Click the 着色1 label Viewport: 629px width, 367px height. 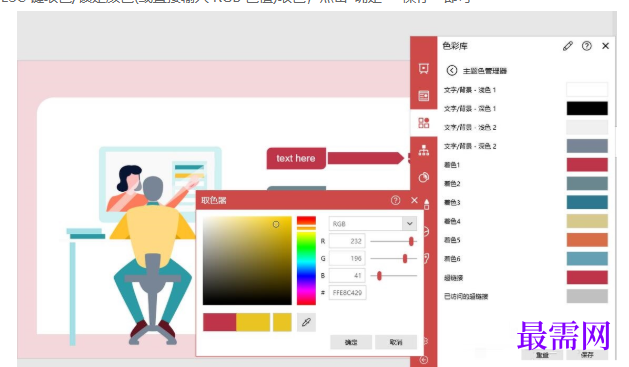452,165
